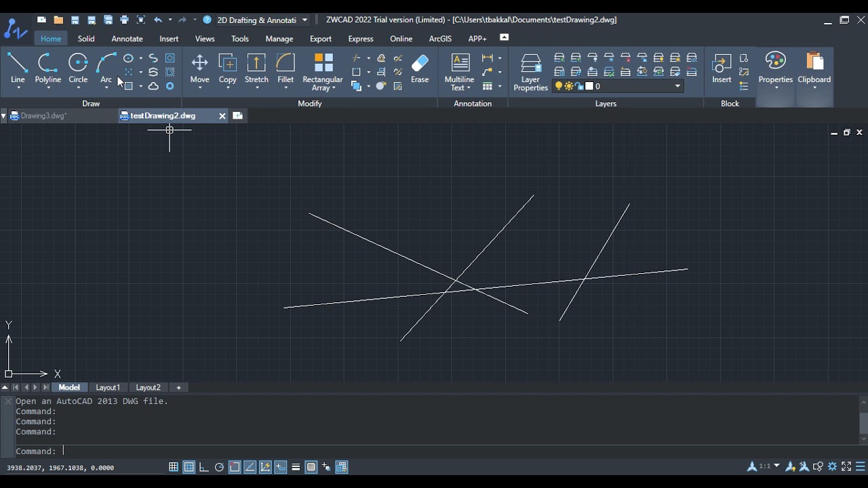Click the settings gear in status bar

coord(833,466)
